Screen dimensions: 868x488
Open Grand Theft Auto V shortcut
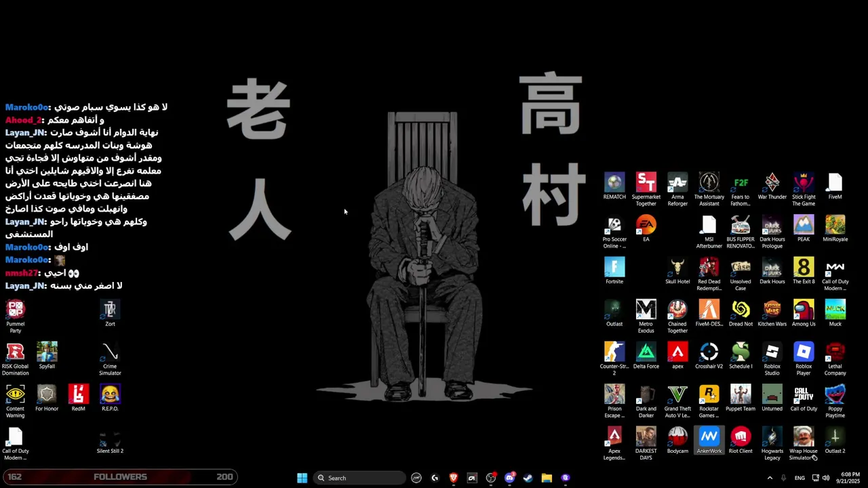tap(677, 401)
